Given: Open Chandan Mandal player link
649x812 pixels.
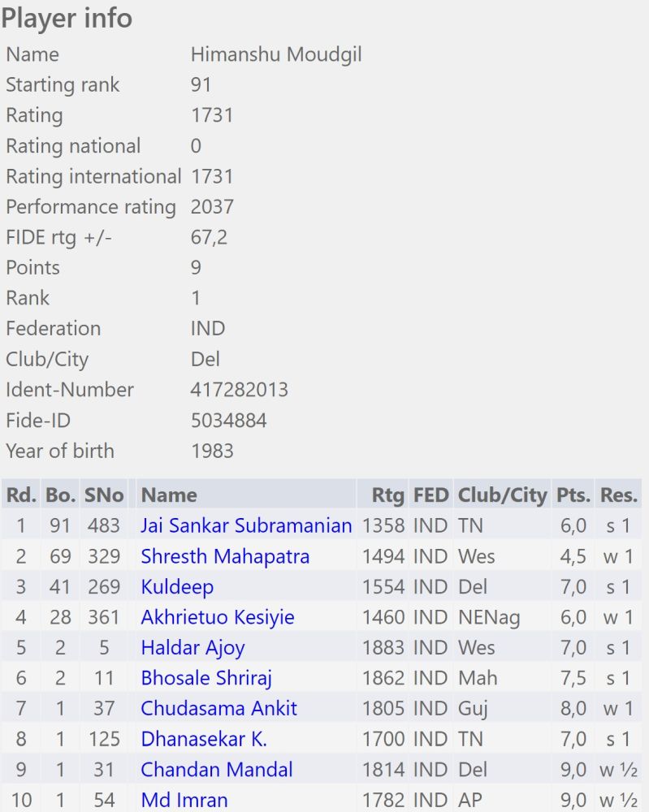Looking at the screenshot, I should pos(217,770).
